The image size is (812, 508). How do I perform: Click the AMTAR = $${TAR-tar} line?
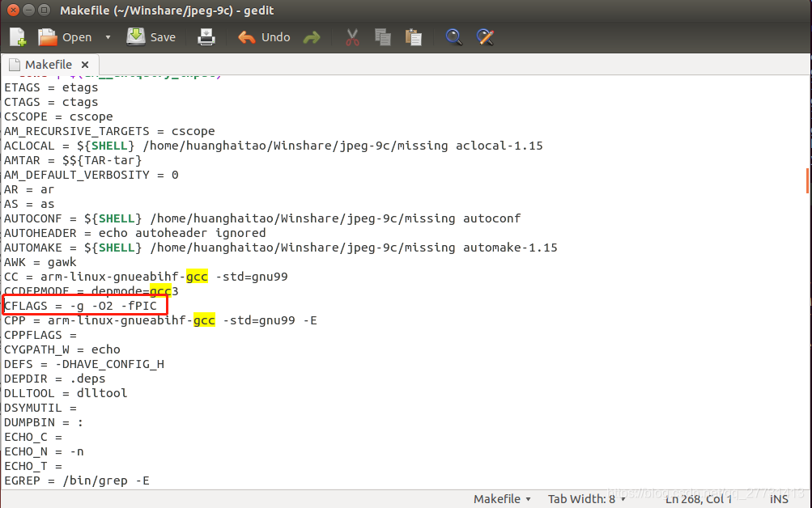coord(73,160)
